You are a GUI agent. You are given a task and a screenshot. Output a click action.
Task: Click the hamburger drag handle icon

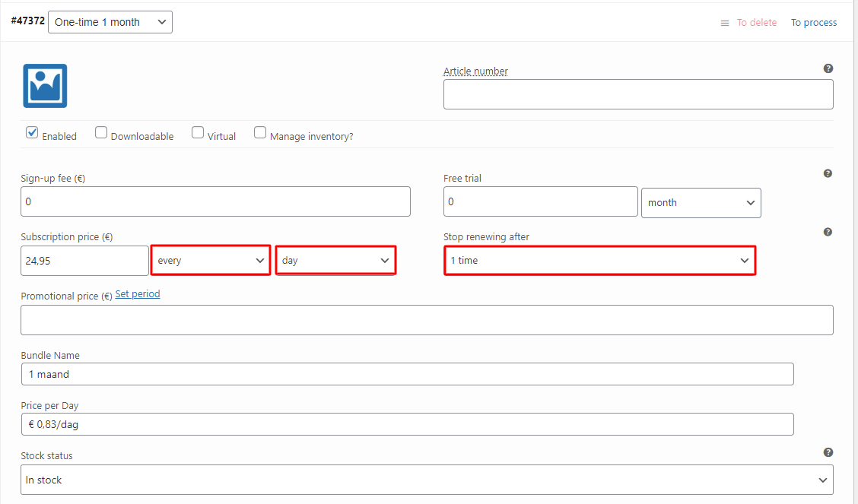point(725,23)
